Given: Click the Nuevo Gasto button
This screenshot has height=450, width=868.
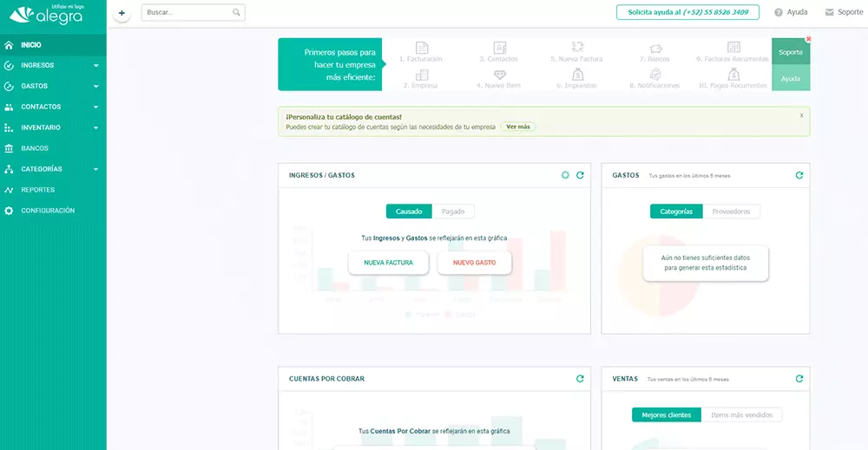Looking at the screenshot, I should tap(474, 262).
